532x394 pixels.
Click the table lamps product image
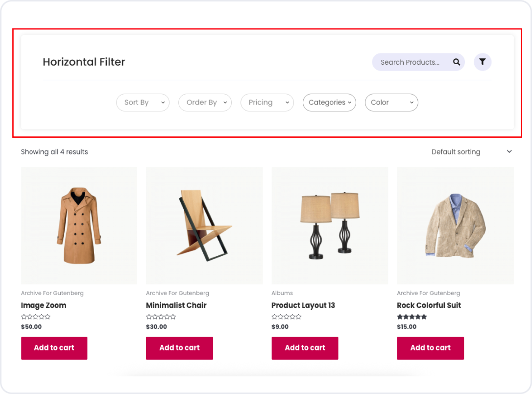pyautogui.click(x=330, y=225)
